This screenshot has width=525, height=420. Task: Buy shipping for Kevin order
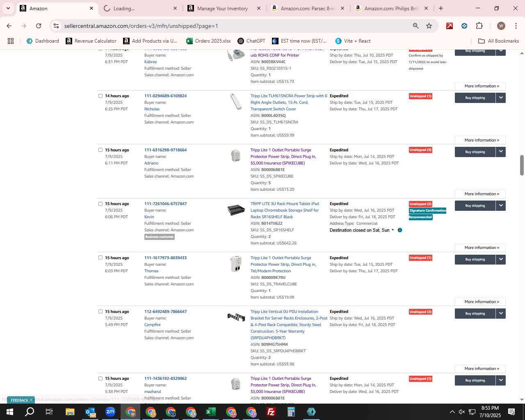point(475,205)
